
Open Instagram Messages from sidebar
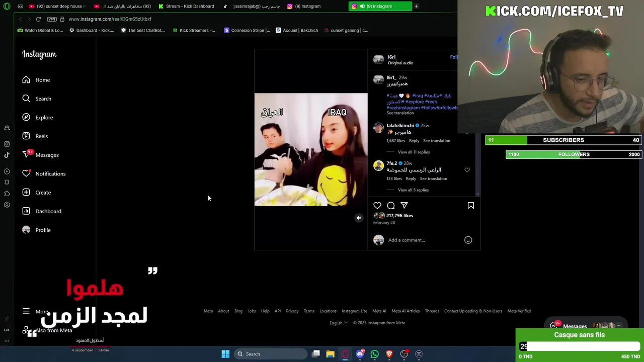click(x=40, y=155)
